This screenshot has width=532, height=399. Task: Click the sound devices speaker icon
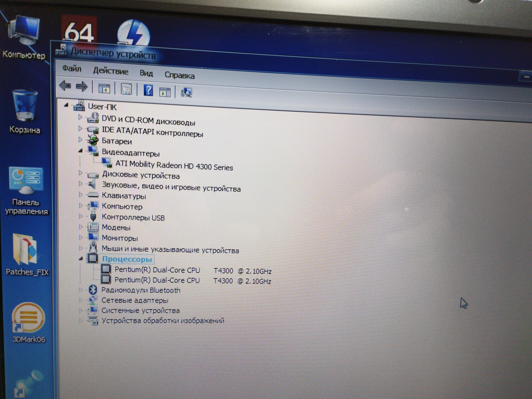tap(92, 185)
